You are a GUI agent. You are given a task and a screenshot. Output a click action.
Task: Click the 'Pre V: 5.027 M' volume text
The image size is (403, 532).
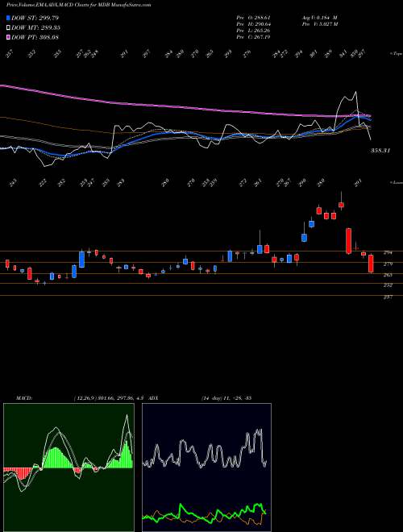pyautogui.click(x=319, y=24)
